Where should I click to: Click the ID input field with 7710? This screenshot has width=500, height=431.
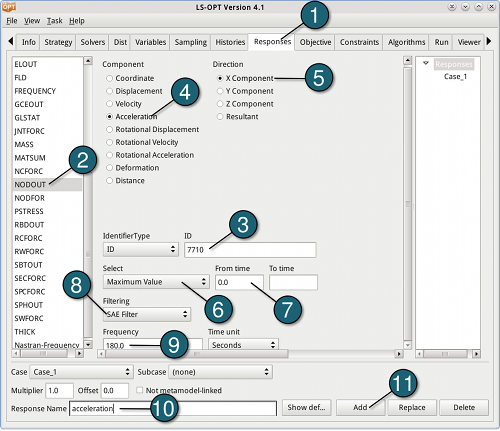pos(250,250)
